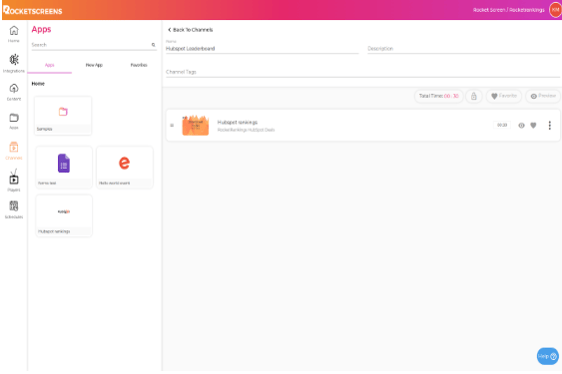The height and width of the screenshot is (374, 562).
Task: Switch to the New App tab
Action: [94, 65]
